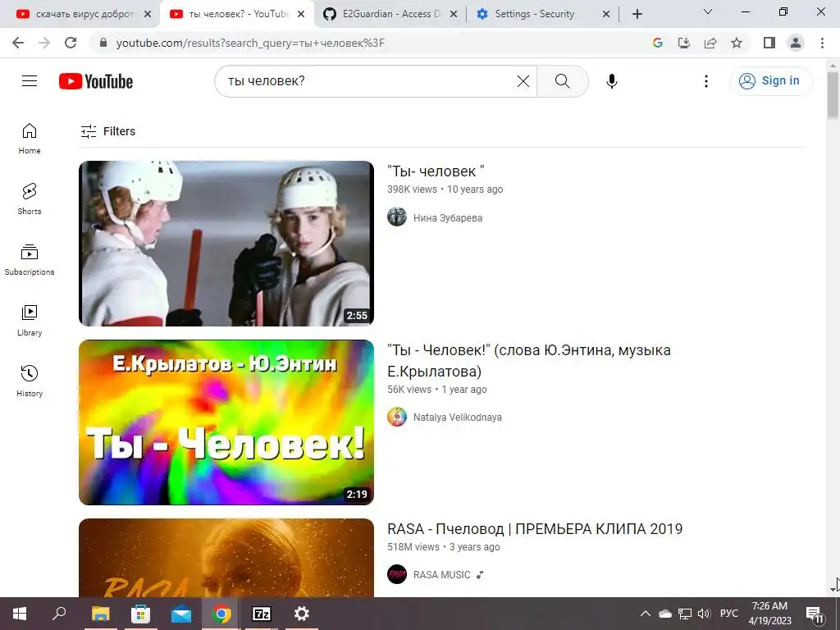Click the Google icon in address bar
This screenshot has height=630, width=840.
tap(658, 43)
